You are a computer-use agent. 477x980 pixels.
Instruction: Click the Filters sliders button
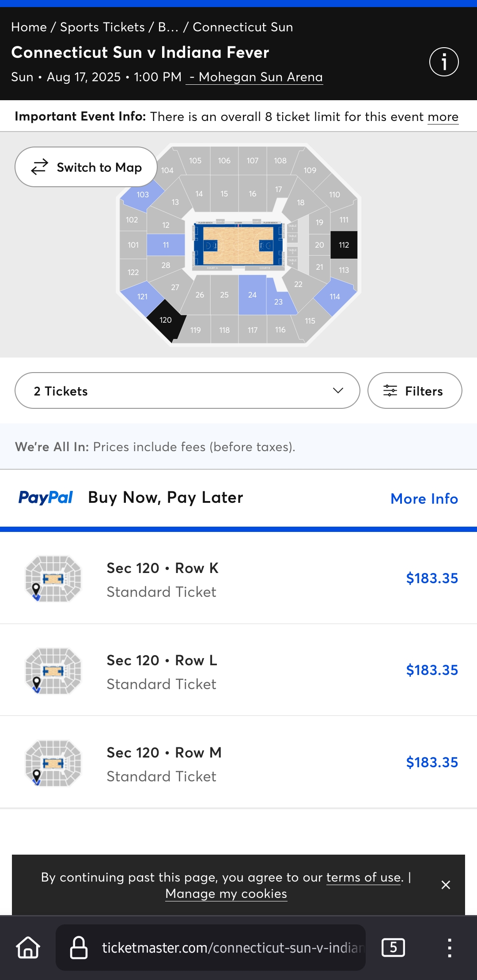coord(415,391)
